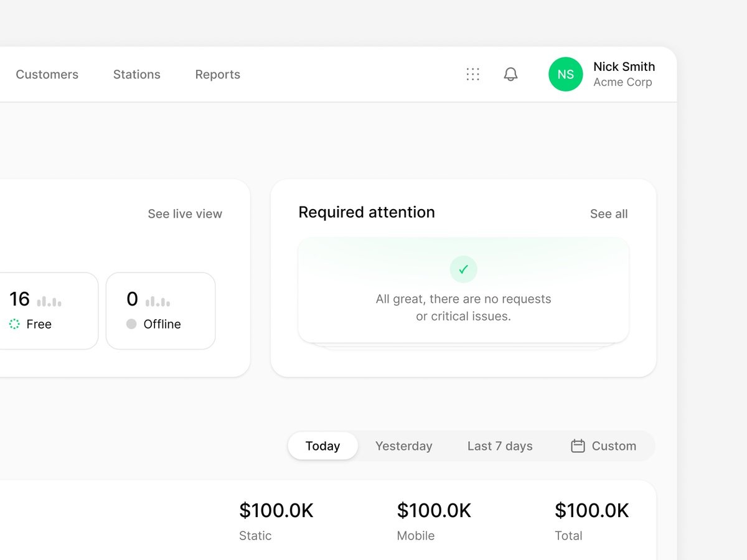Click the green dotted Free status icon
The image size is (747, 560).
pos(14,324)
